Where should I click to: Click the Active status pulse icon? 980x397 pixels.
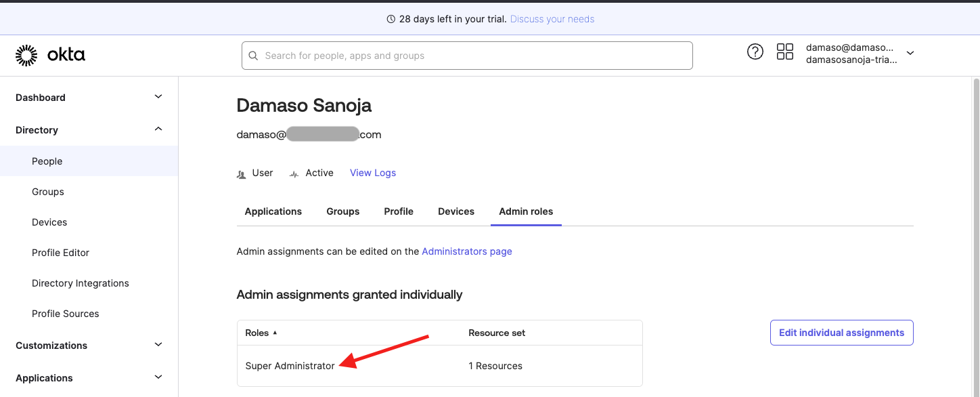pos(293,173)
